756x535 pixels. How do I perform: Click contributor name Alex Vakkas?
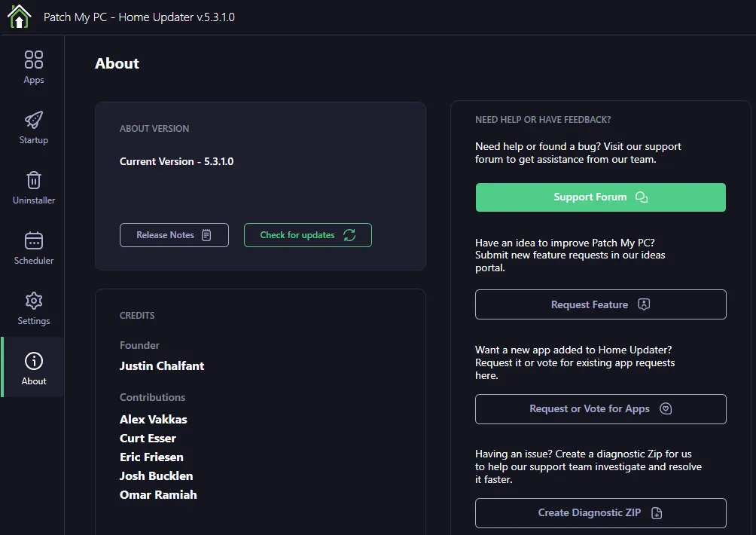click(x=154, y=420)
